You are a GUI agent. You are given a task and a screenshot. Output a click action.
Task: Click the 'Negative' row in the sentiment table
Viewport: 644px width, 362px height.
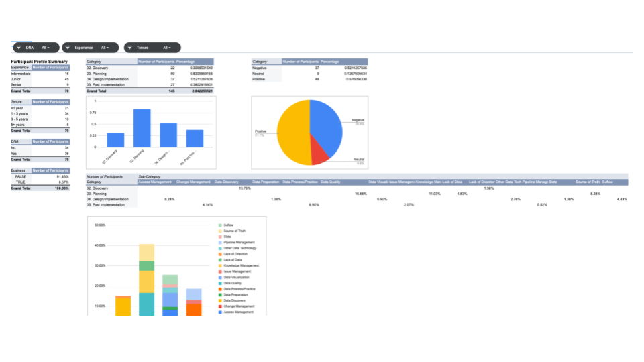tap(310, 68)
